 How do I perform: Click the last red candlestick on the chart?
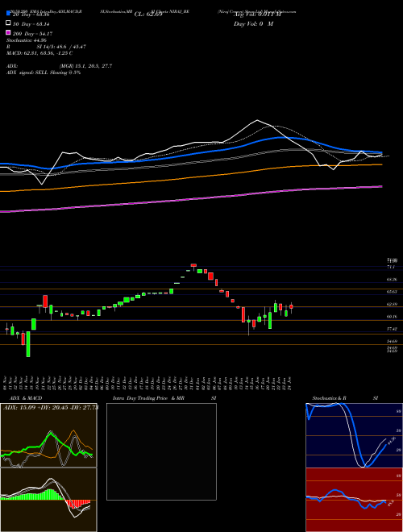coord(291,306)
